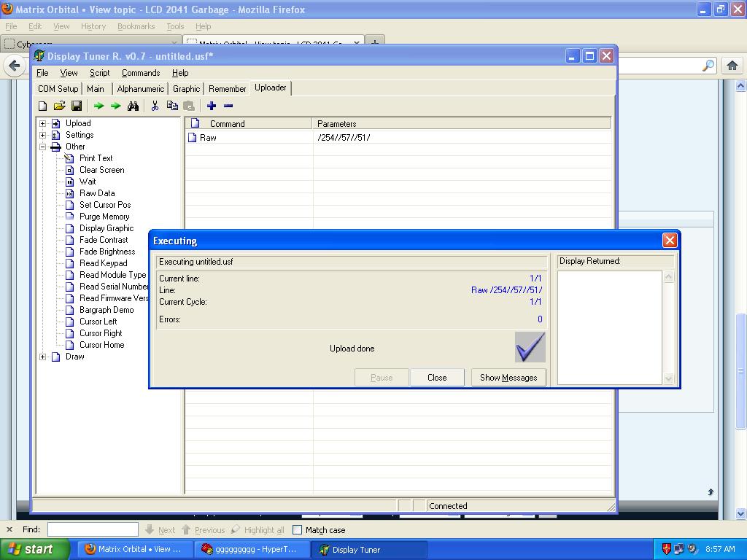Add a command with the blue plus icon
The image size is (747, 560).
coord(212,106)
